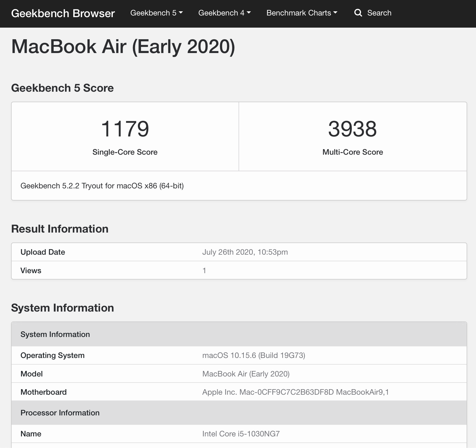Click the Motherboard row label
Viewport: 476px width, 448px height.
point(44,392)
